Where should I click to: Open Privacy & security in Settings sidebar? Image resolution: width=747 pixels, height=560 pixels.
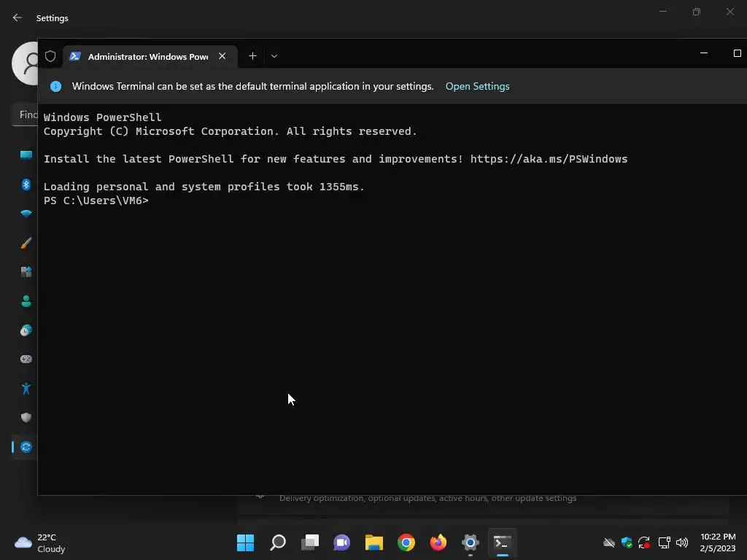[x=26, y=418]
